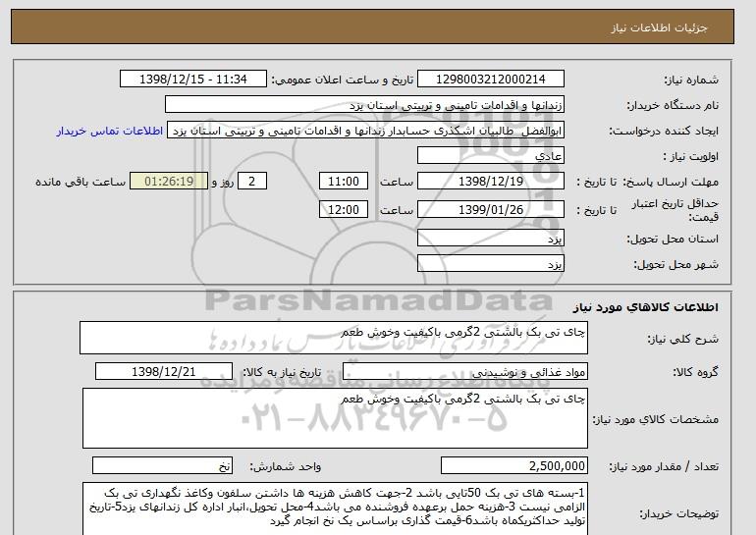This screenshot has width=756, height=535.
Task: Click the label 'حداقل تاریخ اعتبار قیمت:'
Action: 675,211
